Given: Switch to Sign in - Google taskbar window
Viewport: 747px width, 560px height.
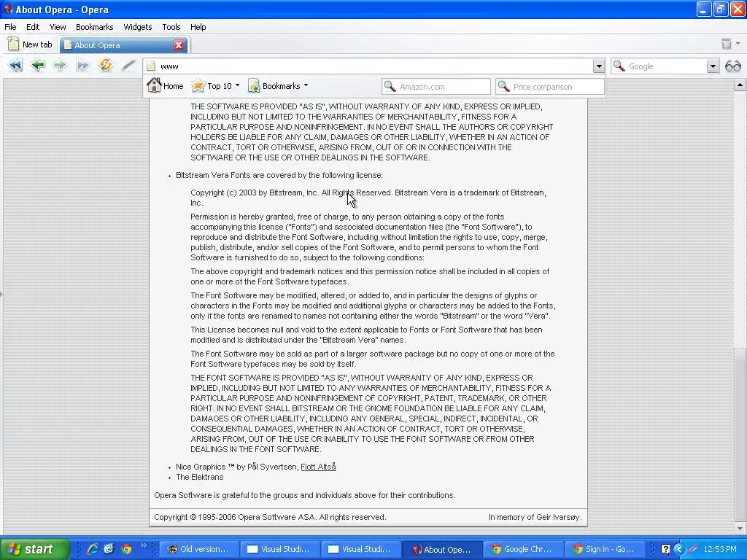Looking at the screenshot, I should coord(603,549).
